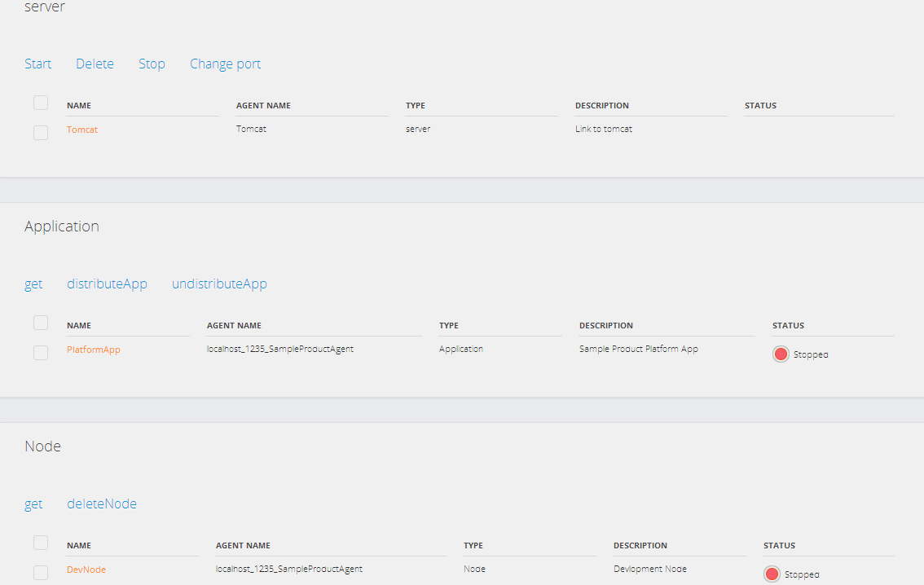Open the PlatformApp entry link
Image resolution: width=924 pixels, height=585 pixels.
pyautogui.click(x=93, y=349)
